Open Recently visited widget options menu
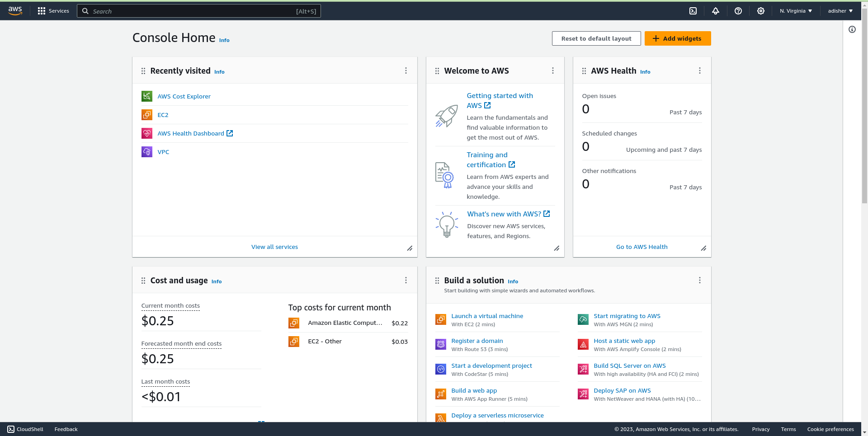Screen dimensions: 868x436 tap(406, 70)
